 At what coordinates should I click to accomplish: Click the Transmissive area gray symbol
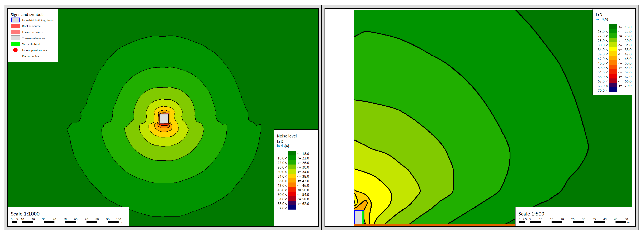click(15, 38)
